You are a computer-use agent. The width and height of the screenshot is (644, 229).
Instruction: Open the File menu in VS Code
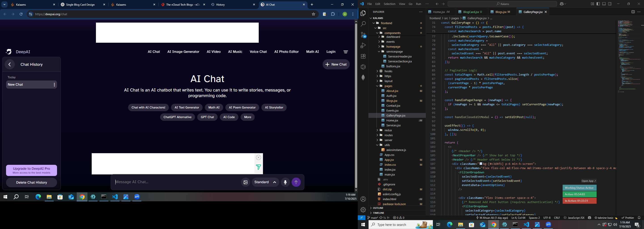369,4
